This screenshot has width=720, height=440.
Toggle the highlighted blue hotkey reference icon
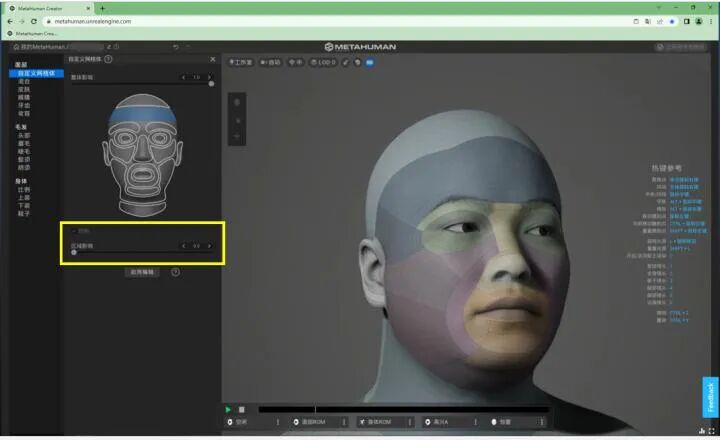pyautogui.click(x=370, y=62)
